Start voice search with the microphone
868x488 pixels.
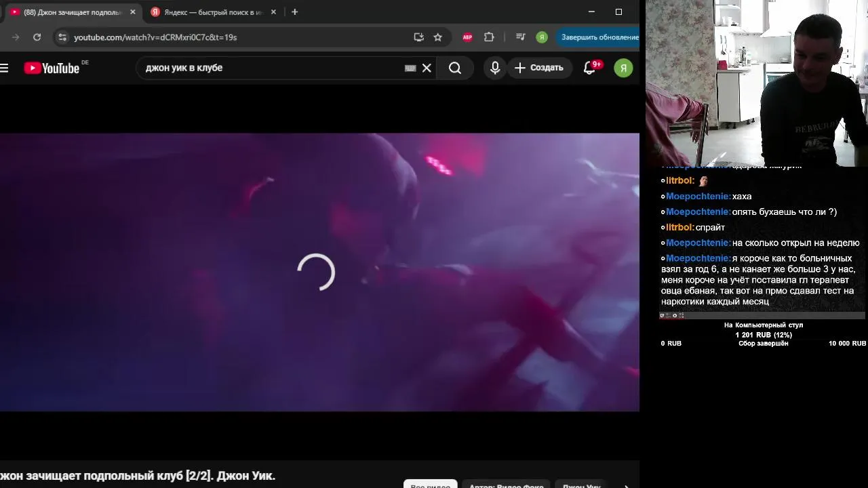tap(495, 68)
